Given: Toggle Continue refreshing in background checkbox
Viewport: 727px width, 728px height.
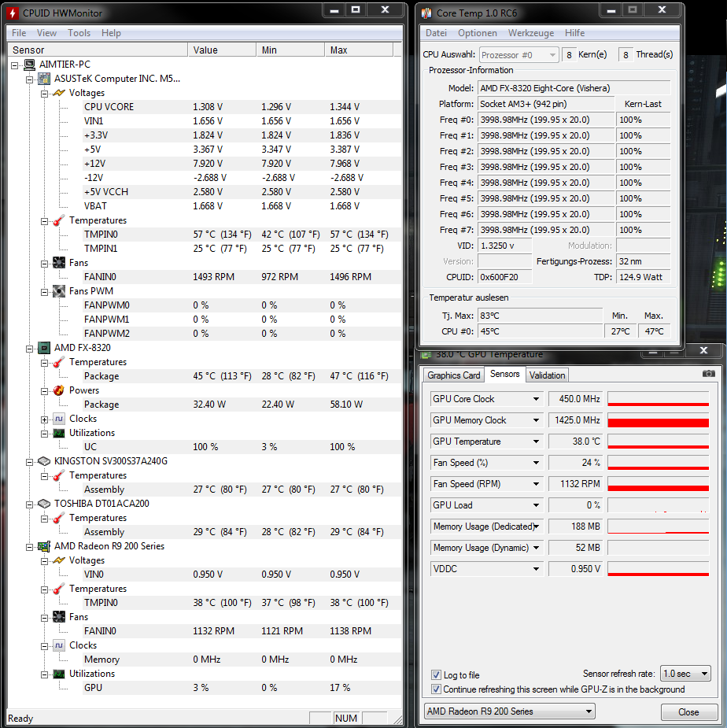Looking at the screenshot, I should (436, 689).
